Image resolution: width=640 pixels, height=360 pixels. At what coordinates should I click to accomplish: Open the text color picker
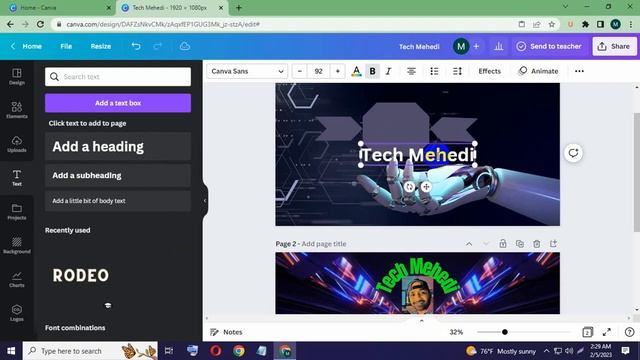tap(356, 71)
